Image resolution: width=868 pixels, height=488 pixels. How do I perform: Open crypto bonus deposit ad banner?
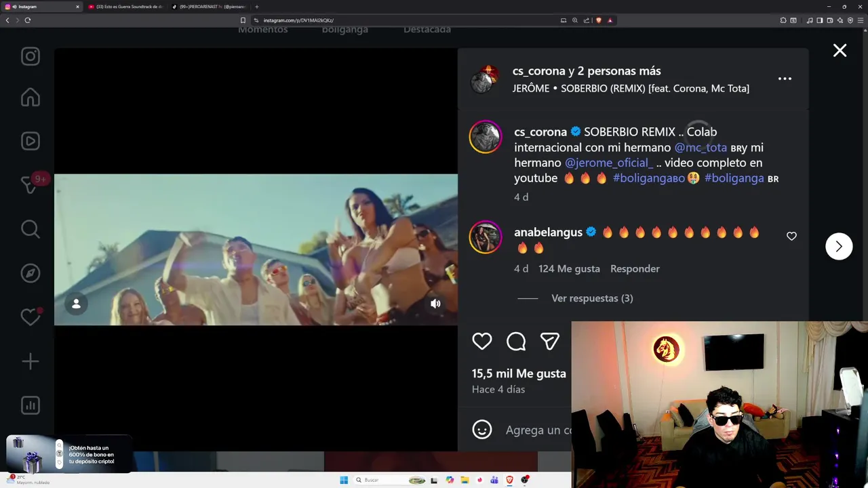coord(68,454)
